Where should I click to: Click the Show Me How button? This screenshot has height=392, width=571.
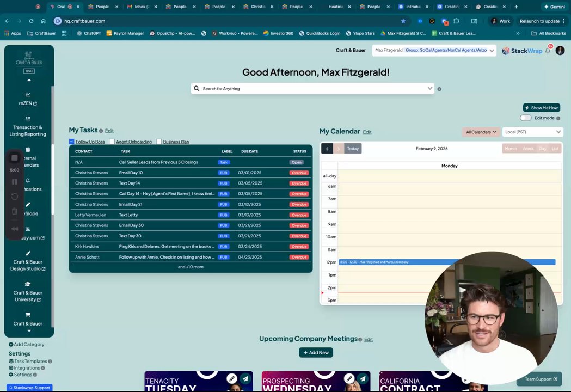(x=542, y=108)
